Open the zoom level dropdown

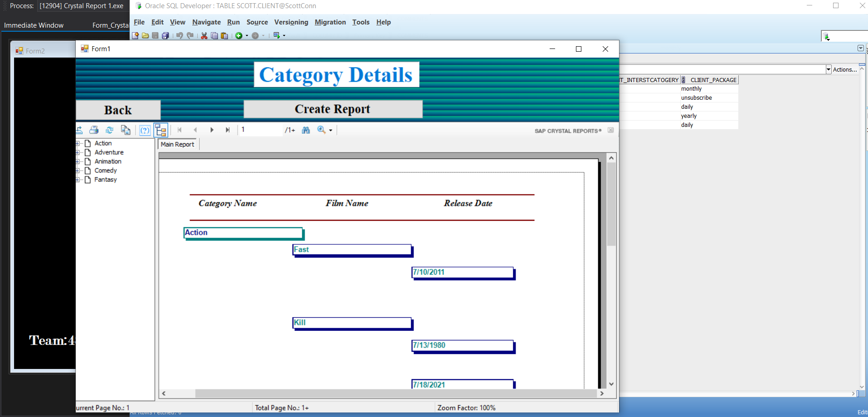(331, 130)
